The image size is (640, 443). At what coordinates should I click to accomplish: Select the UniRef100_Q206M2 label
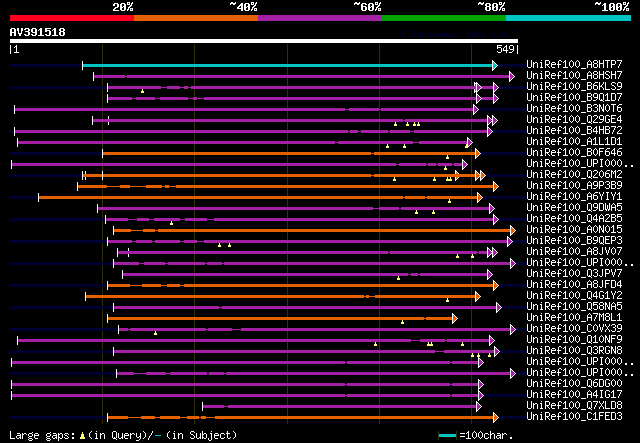(574, 175)
